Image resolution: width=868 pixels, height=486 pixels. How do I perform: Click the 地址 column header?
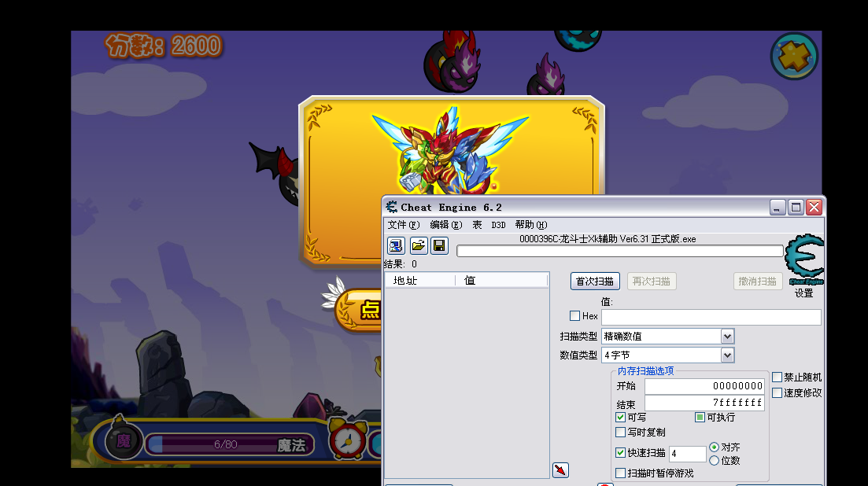pos(420,280)
